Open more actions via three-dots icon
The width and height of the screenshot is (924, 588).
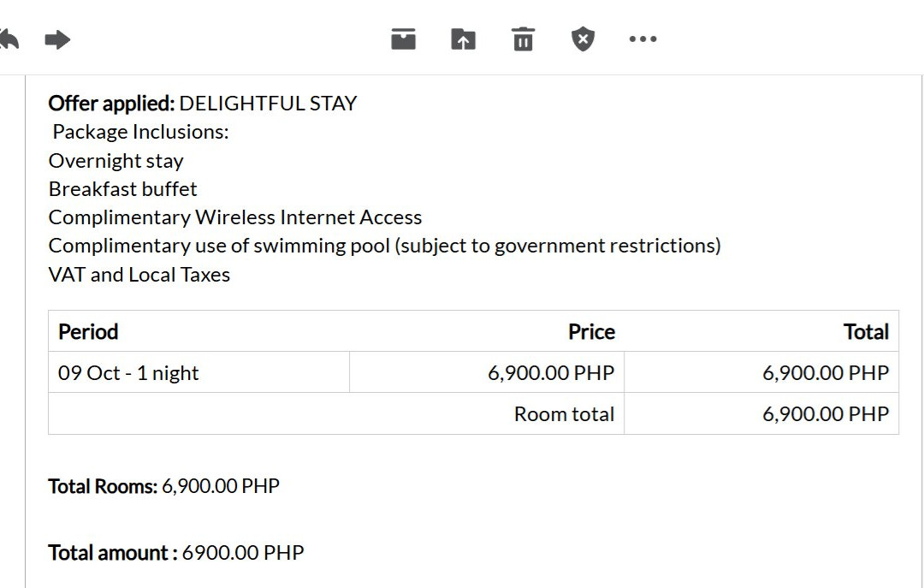(643, 39)
